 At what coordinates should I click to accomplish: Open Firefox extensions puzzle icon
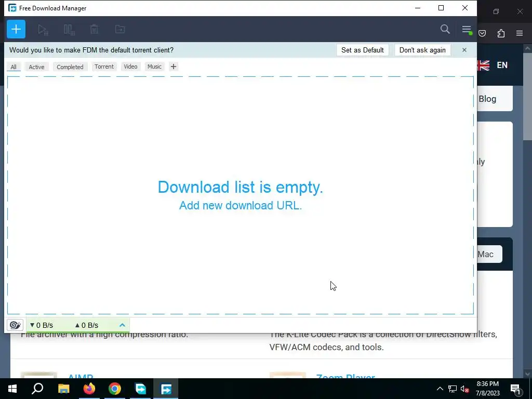coord(501,33)
